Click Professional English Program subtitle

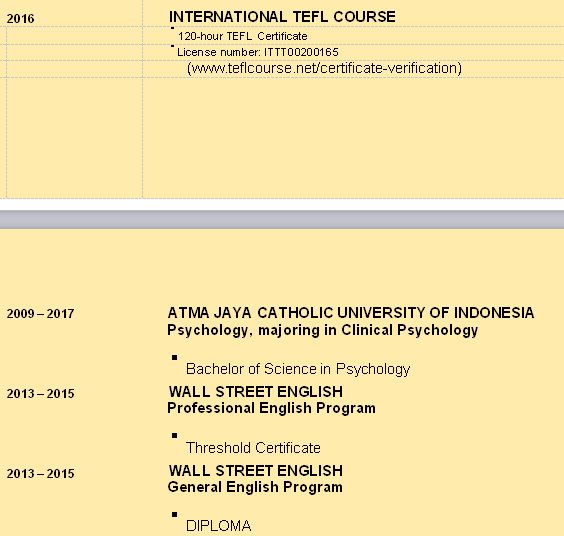click(x=272, y=408)
